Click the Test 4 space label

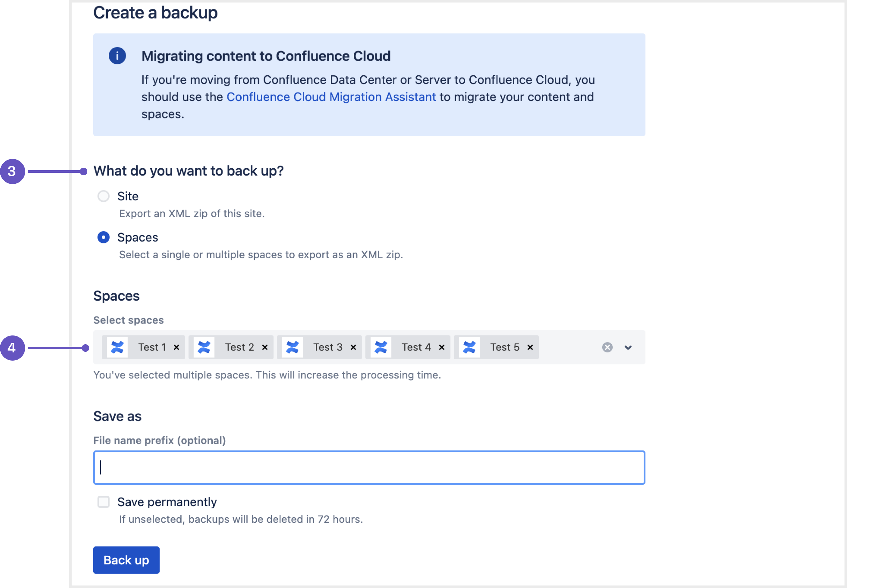(417, 347)
